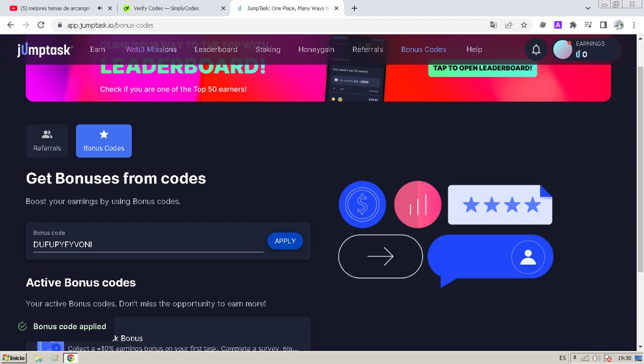Translate this page icon
The height and width of the screenshot is (364, 644).
[x=494, y=25]
